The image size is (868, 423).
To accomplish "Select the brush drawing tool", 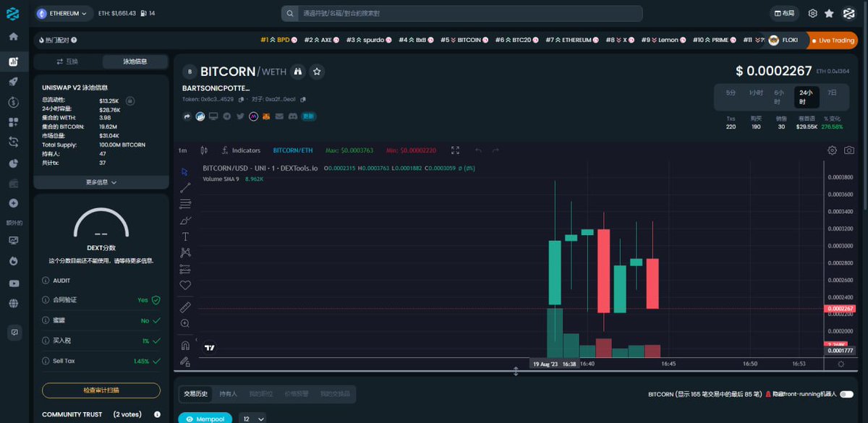I will 185,220.
